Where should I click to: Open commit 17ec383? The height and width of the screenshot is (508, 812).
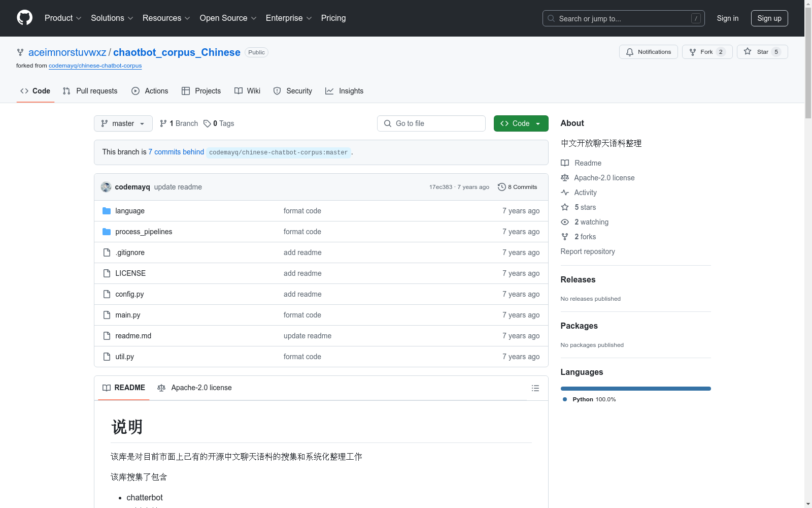pos(441,187)
